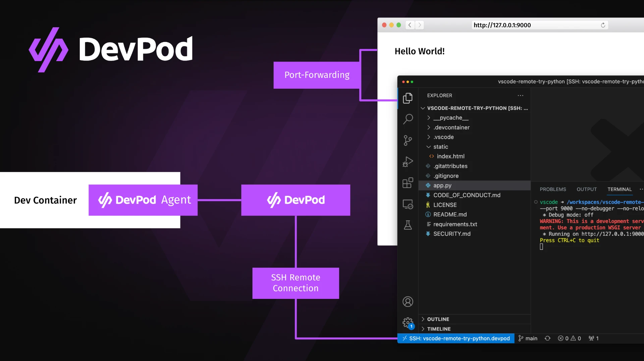This screenshot has height=361, width=644.
Task: Switch to the PROBLEMS tab
Action: point(552,189)
